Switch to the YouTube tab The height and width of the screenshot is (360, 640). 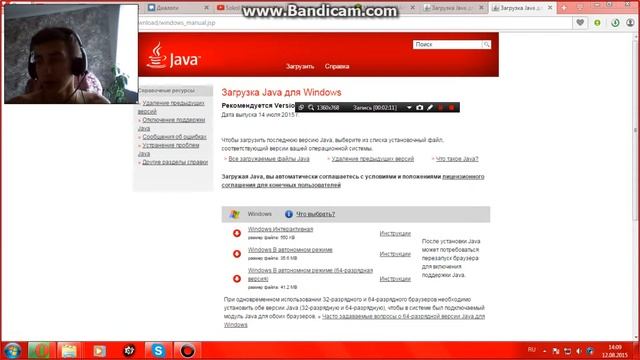pyautogui.click(x=230, y=8)
